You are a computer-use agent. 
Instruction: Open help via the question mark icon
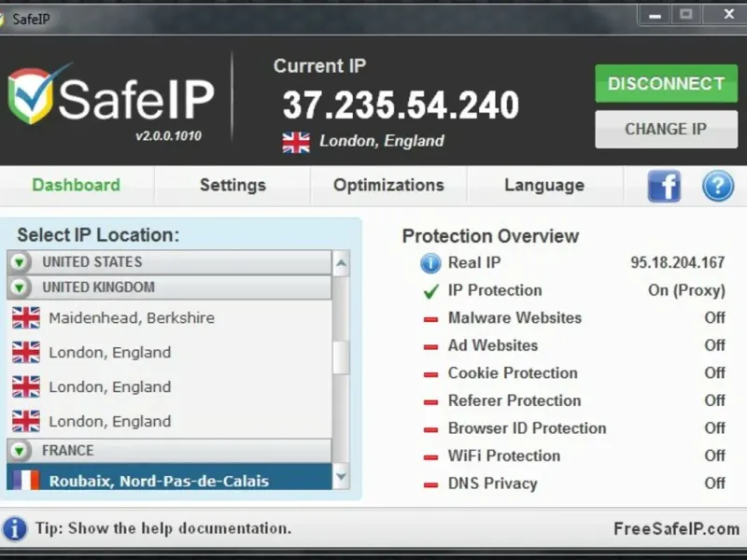click(x=717, y=186)
